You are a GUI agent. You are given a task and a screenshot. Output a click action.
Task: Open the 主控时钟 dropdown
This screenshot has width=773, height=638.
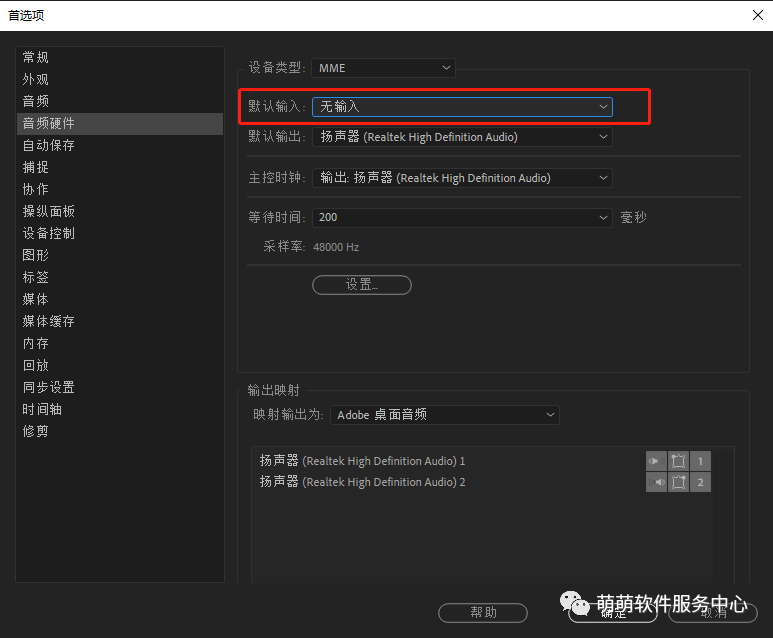[x=462, y=178]
